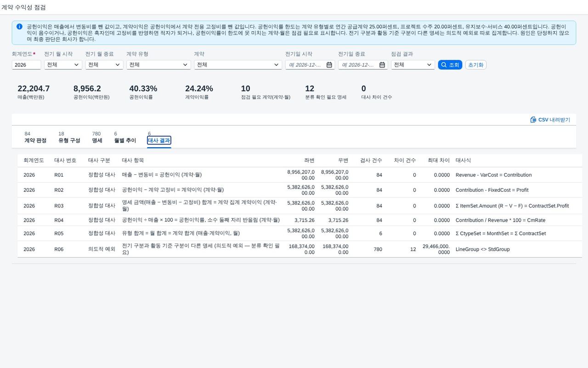
Task: Click the 대사 번호 column header
Action: coord(65,161)
